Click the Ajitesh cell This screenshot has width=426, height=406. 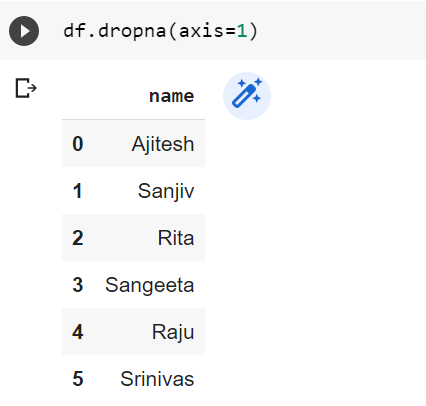(163, 144)
